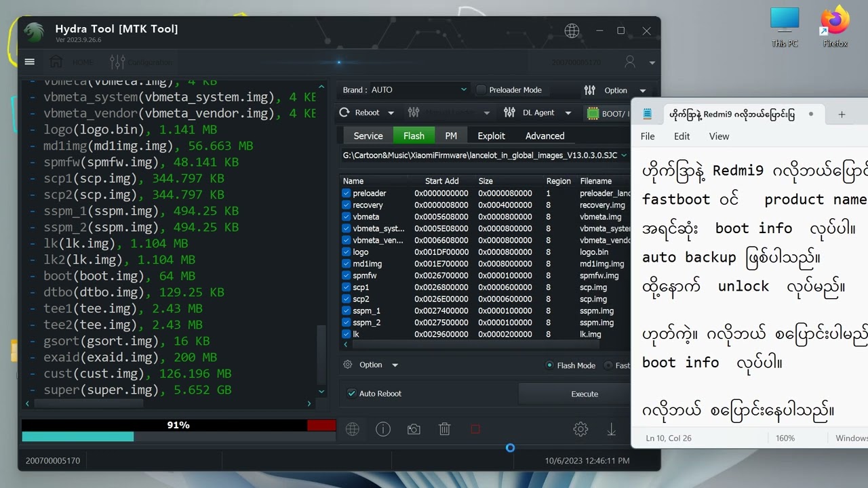Image resolution: width=868 pixels, height=488 pixels.
Task: Open the View menu in Notepad
Action: pos(719,136)
